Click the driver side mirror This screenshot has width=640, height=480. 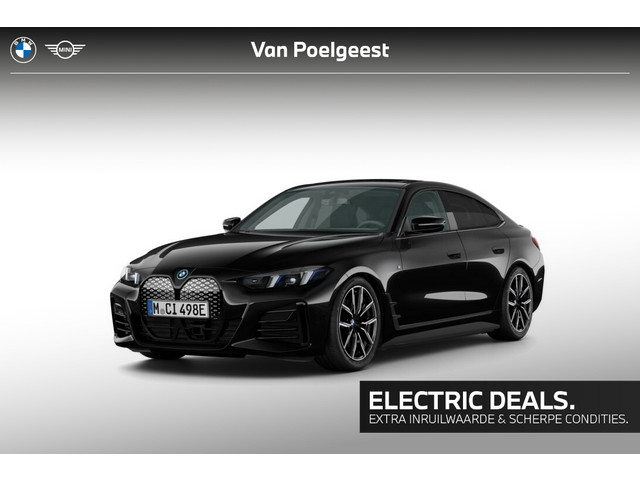(x=427, y=224)
